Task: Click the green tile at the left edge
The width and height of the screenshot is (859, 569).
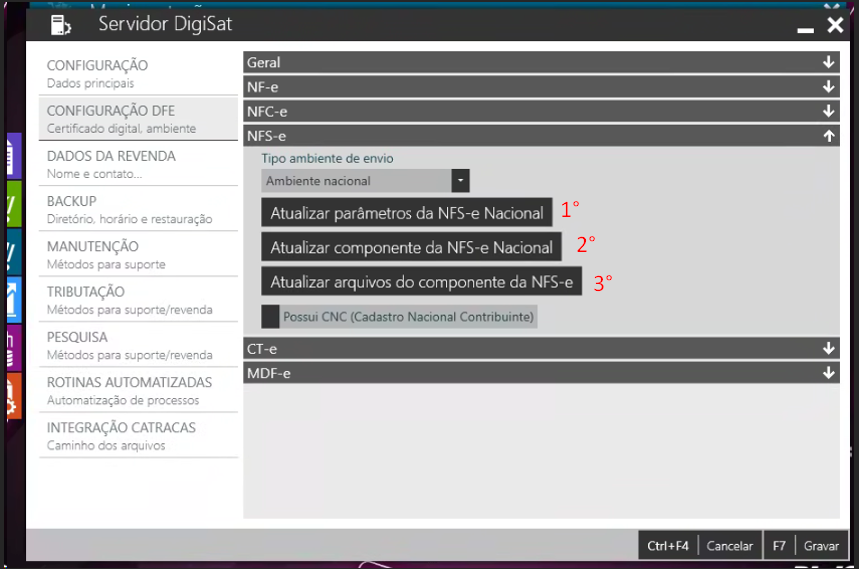Action: [x=12, y=205]
